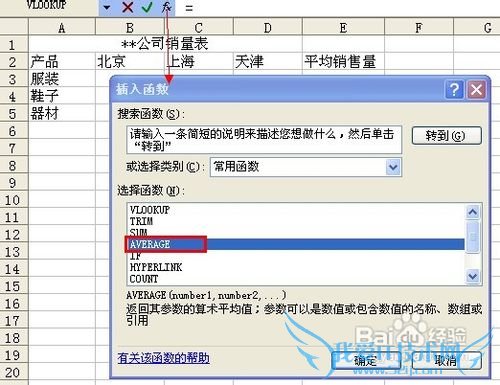Click the 平均销售量 cell

[x=343, y=62]
